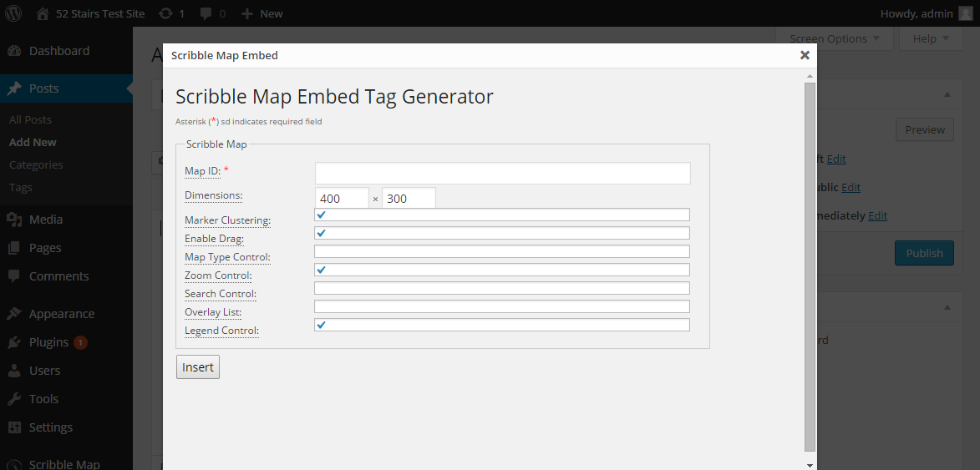Click the Edit link beside immediately
The height and width of the screenshot is (470, 980).
coord(877,216)
